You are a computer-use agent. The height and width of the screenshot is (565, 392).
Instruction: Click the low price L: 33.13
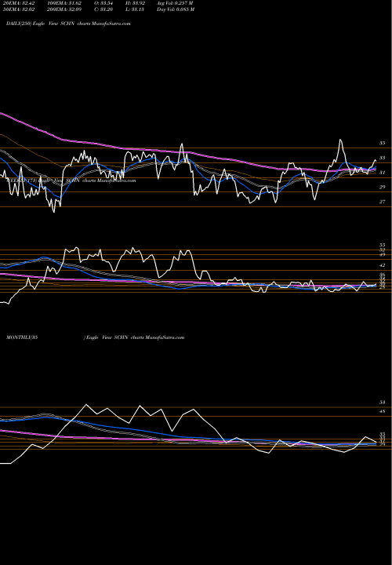tap(135, 9)
